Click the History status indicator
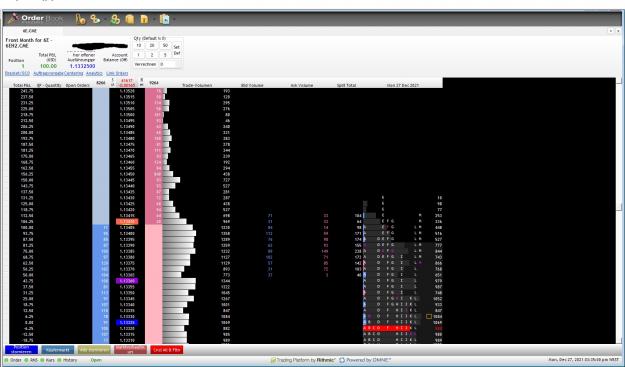 (x=67, y=360)
